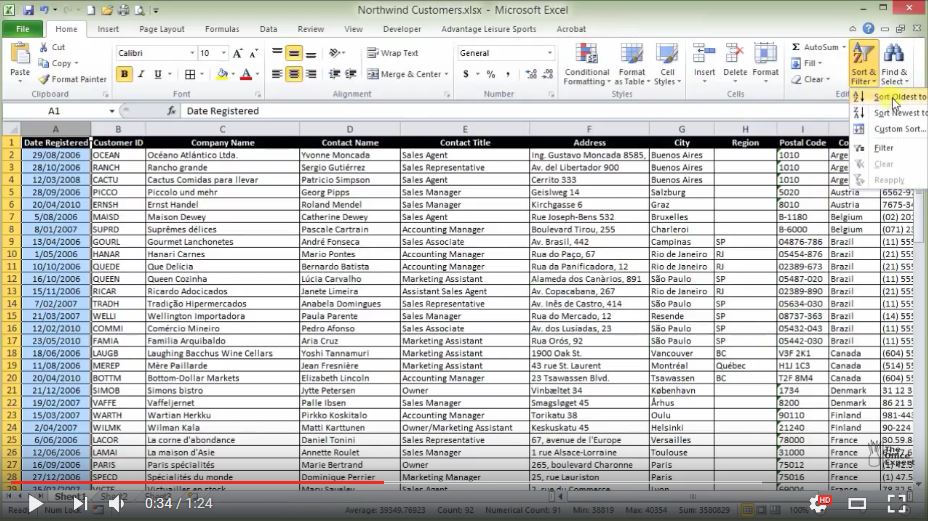Image resolution: width=928 pixels, height=521 pixels.
Task: Apply the red Font Color
Action: pyautogui.click(x=246, y=74)
